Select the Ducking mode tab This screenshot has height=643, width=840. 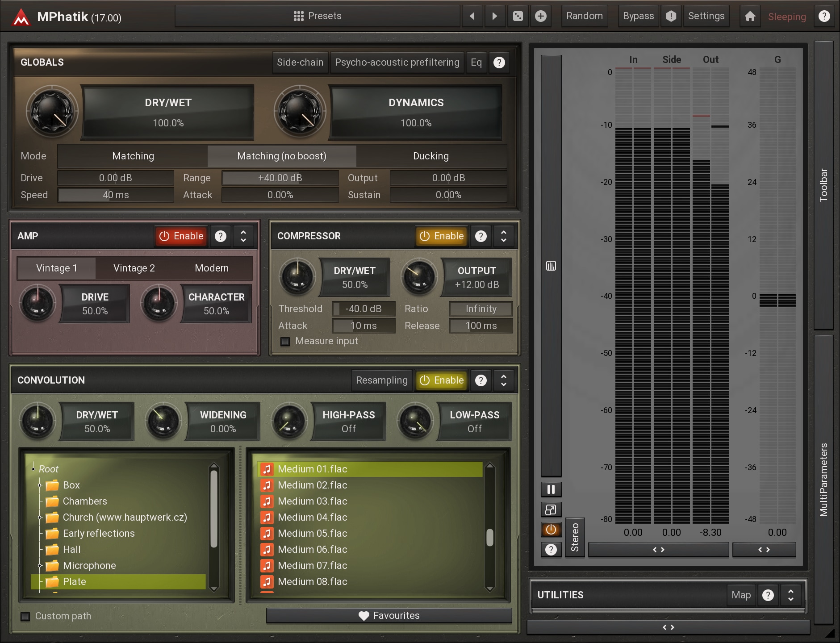(430, 156)
